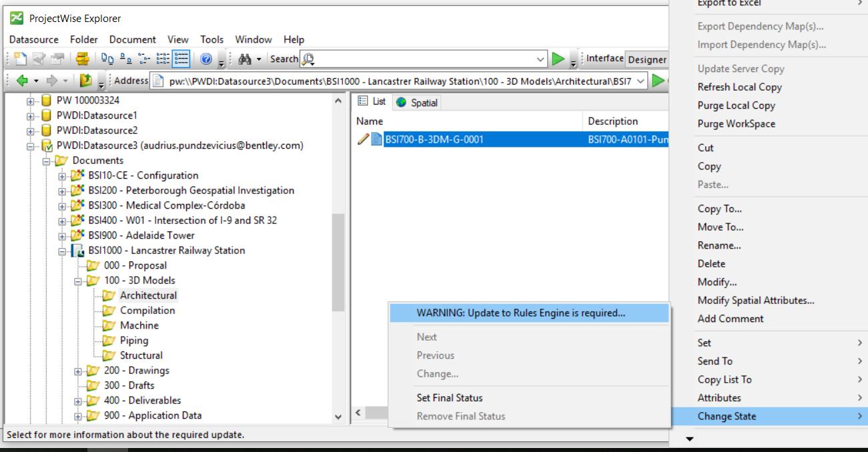
Task: Click the ProjectWise Explorer title icon
Action: (x=17, y=18)
